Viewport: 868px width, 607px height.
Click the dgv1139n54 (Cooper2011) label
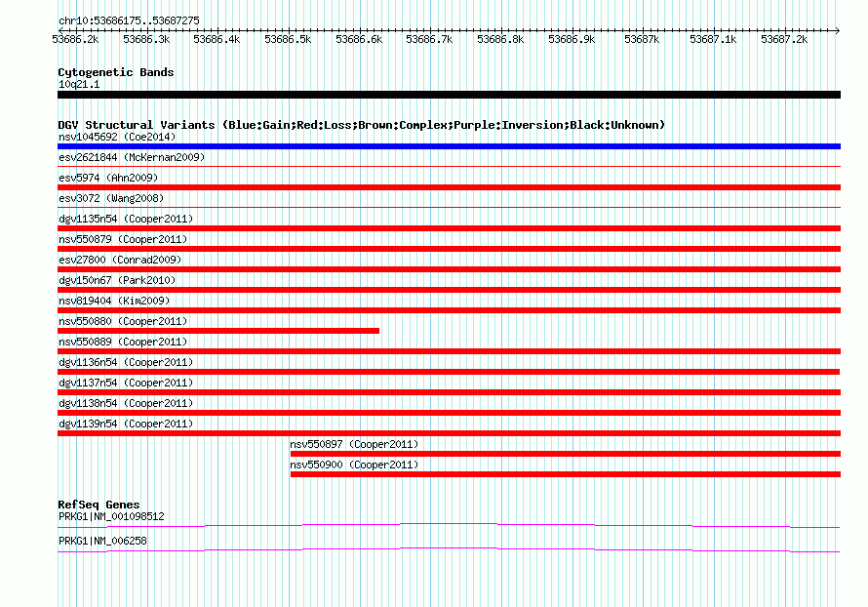126,424
